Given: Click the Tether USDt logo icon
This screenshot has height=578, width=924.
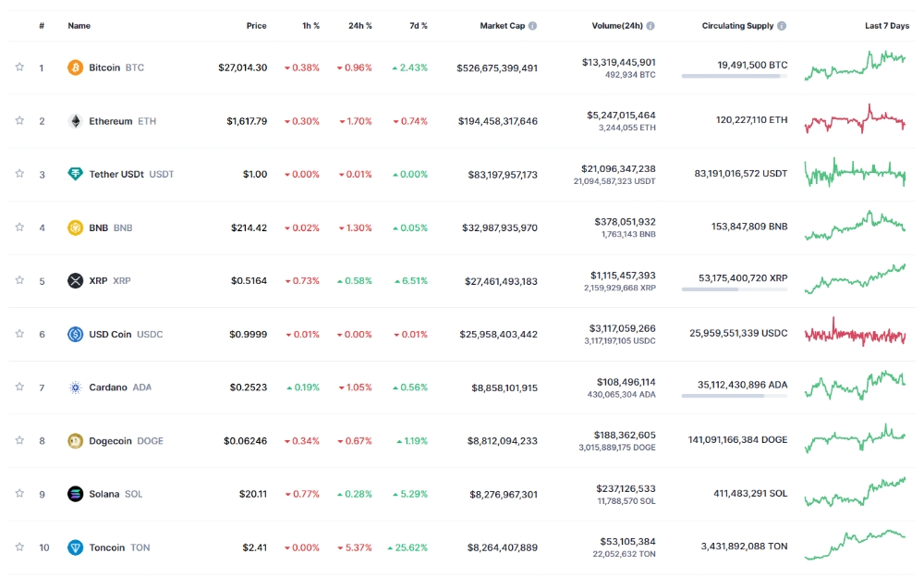Looking at the screenshot, I should (x=76, y=174).
